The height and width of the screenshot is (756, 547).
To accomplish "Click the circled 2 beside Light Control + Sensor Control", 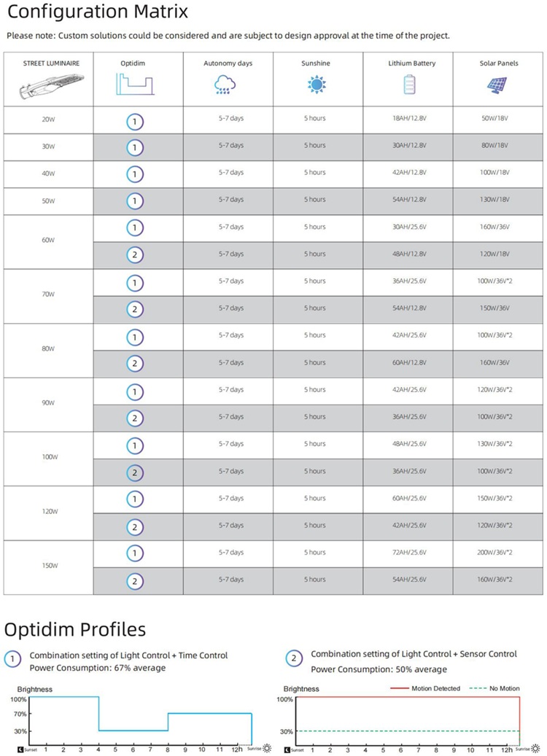I will tap(294, 659).
